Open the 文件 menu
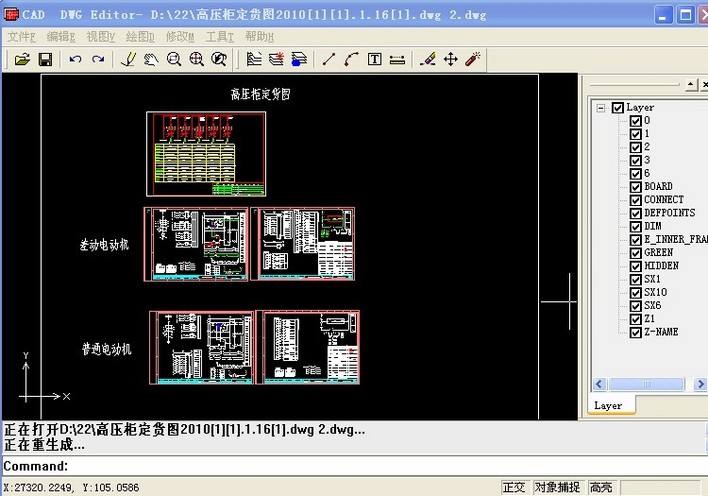708x496 pixels. pos(22,37)
